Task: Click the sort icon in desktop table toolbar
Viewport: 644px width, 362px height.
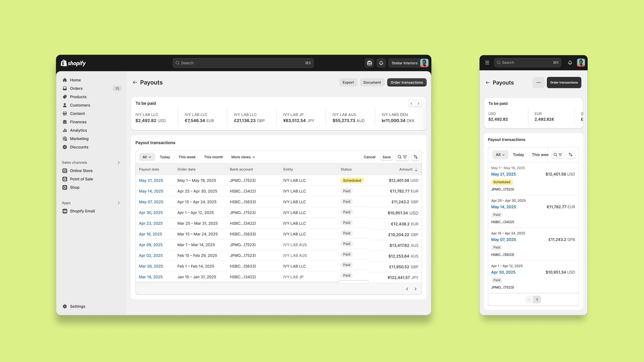Action: (415, 157)
